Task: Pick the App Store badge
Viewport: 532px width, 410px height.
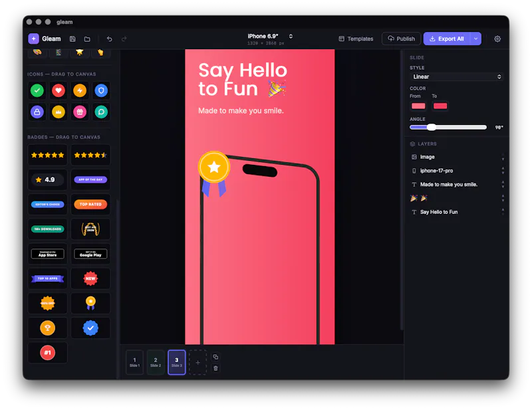Action: 47,254
